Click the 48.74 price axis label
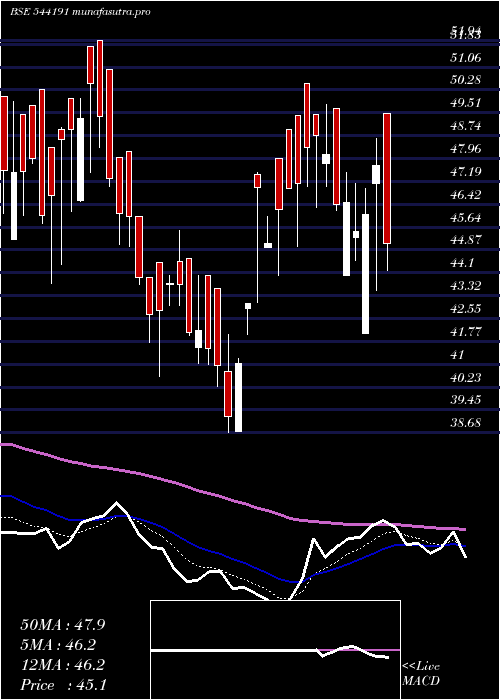 tap(466, 126)
